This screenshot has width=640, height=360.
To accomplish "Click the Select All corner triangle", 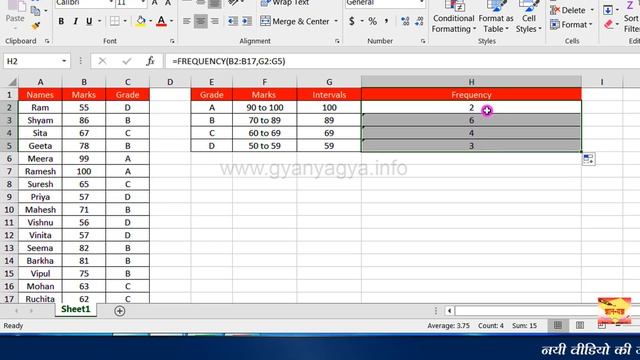I will click(12, 82).
